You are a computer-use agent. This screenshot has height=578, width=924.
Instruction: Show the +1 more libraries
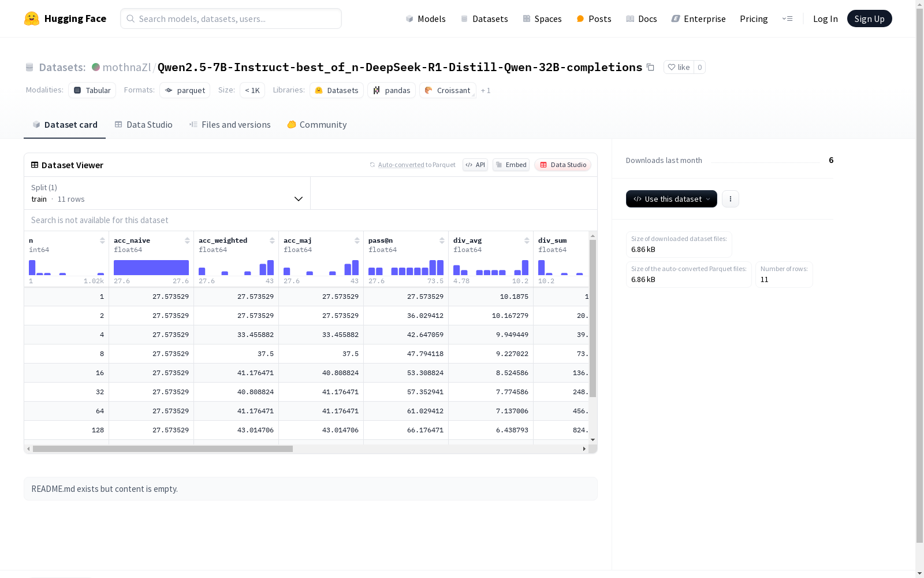pos(486,90)
